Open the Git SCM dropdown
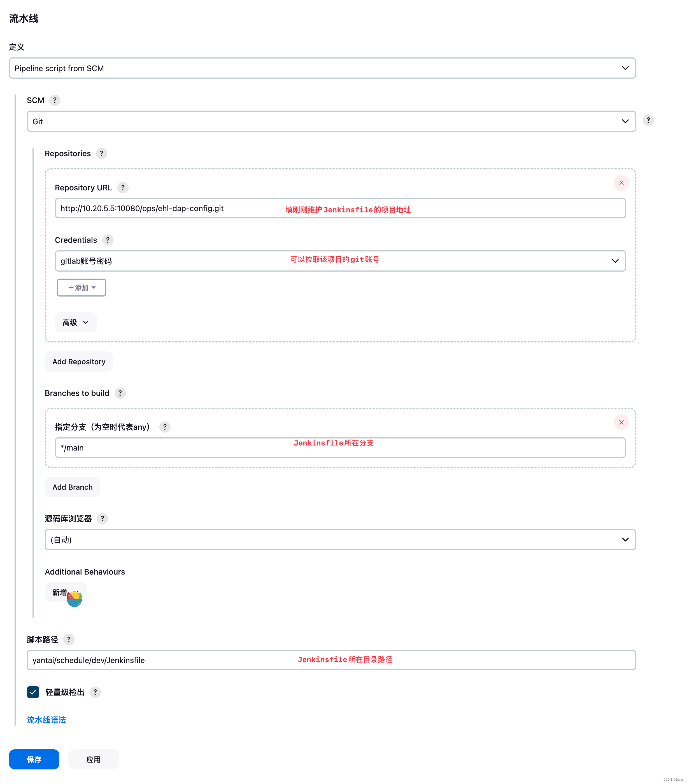 point(331,122)
